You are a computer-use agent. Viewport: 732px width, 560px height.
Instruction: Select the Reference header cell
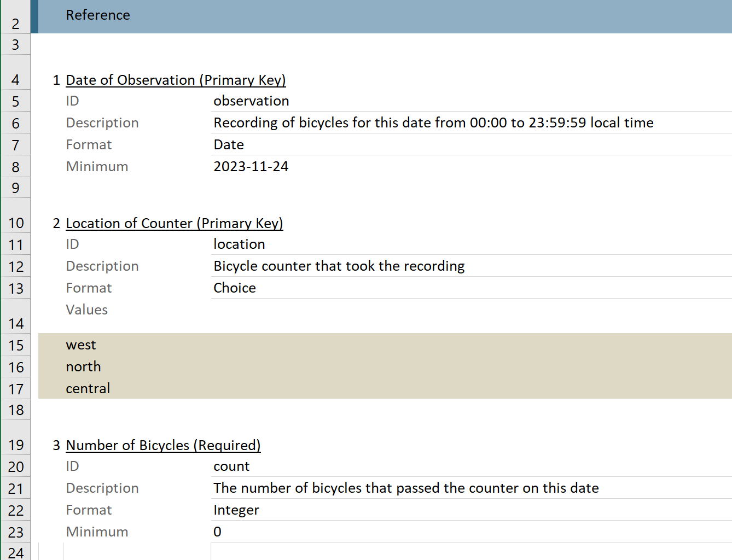pyautogui.click(x=98, y=15)
